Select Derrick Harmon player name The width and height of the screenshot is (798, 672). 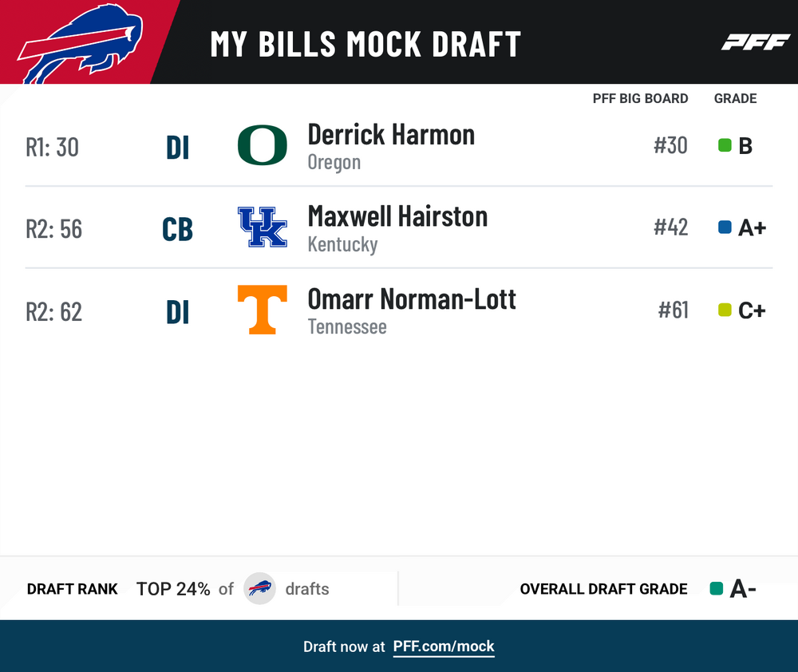pyautogui.click(x=391, y=135)
